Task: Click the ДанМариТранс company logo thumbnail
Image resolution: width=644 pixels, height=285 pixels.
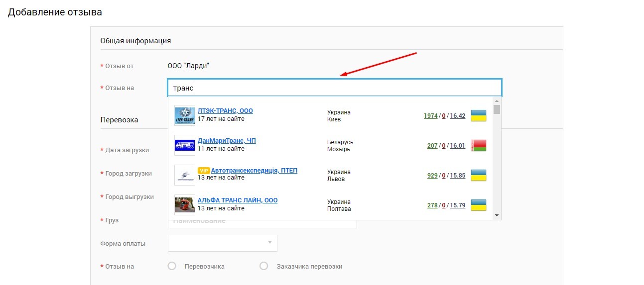Action: pos(185,145)
